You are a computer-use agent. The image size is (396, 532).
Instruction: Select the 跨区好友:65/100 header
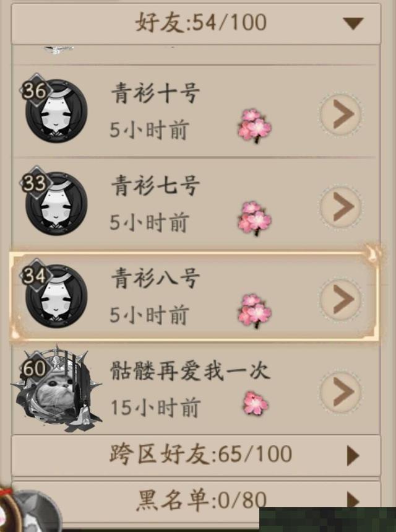tap(196, 455)
